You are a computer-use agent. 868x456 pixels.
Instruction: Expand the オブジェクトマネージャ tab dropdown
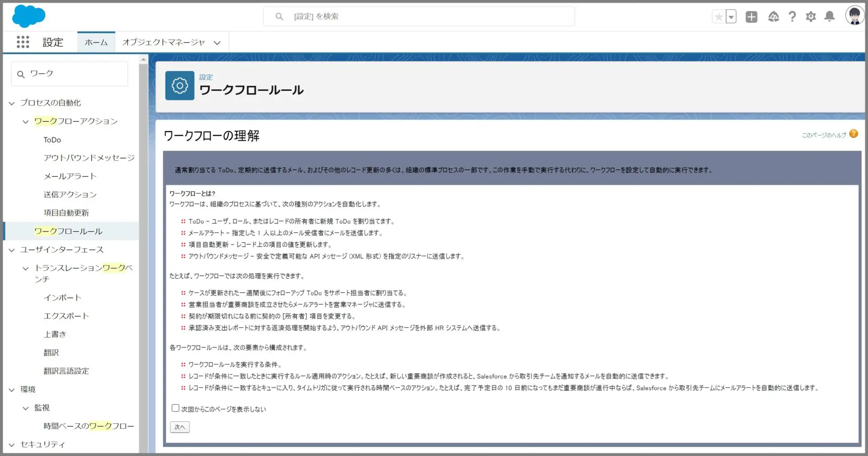(x=217, y=43)
